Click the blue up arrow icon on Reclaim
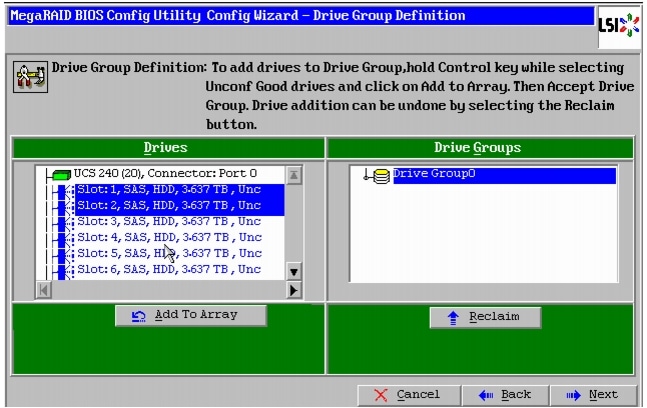The width and height of the screenshot is (647, 408). (x=453, y=318)
